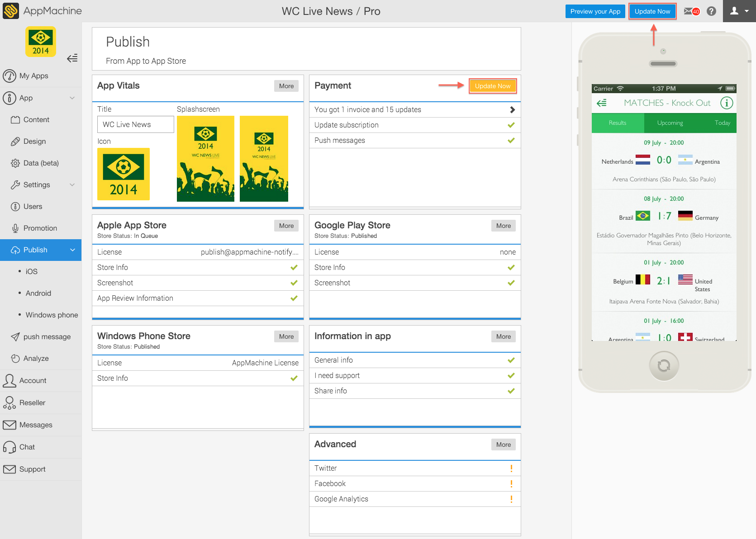The width and height of the screenshot is (756, 539).
Task: Tap the info icon in phone preview
Action: [x=727, y=103]
